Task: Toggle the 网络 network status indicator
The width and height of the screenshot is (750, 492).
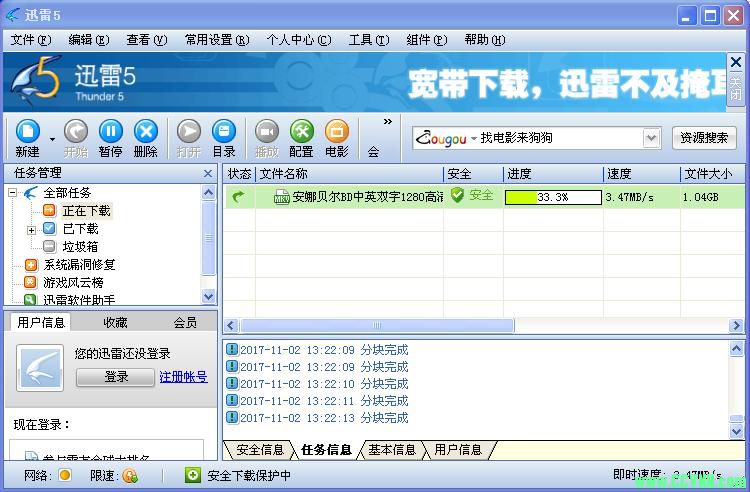Action: pos(65,476)
